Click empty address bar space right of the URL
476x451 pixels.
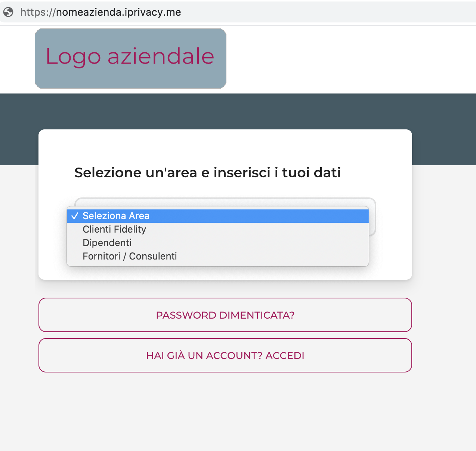pos(329,12)
